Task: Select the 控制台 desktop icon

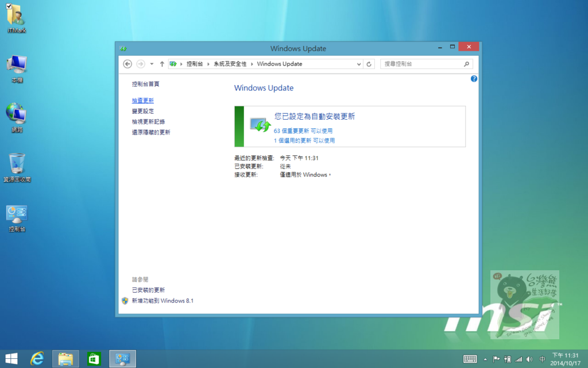Action: tap(17, 218)
